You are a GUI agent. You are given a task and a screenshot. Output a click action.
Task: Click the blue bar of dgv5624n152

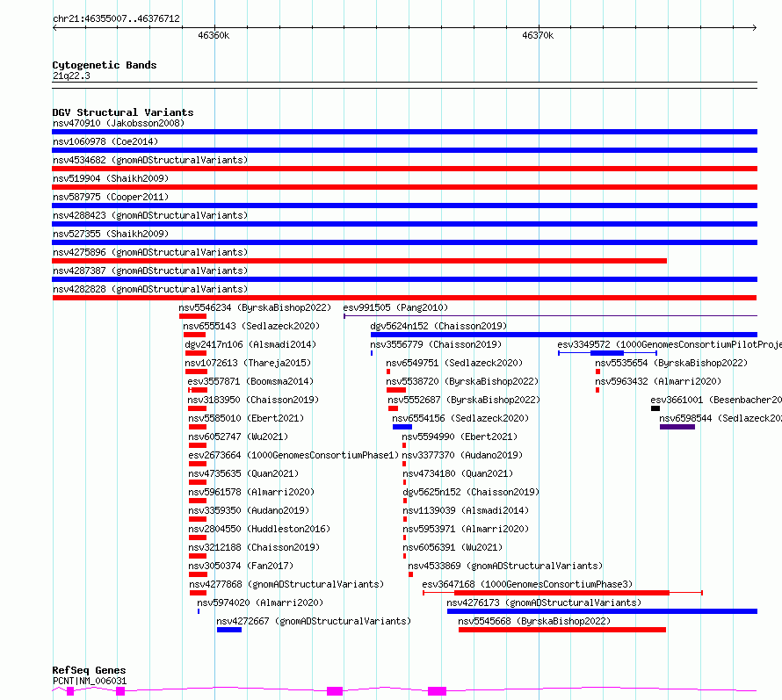564,335
